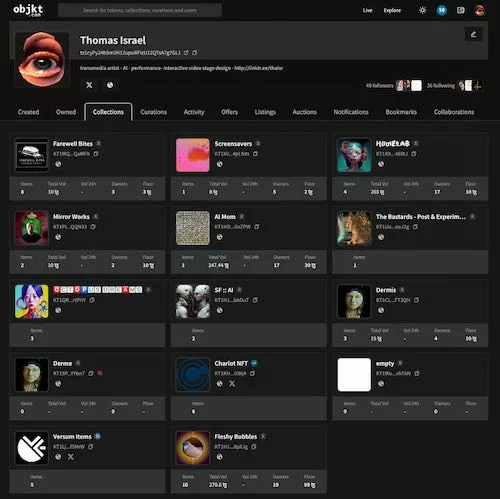Copy the Thomas Israel wallet address

(195, 53)
